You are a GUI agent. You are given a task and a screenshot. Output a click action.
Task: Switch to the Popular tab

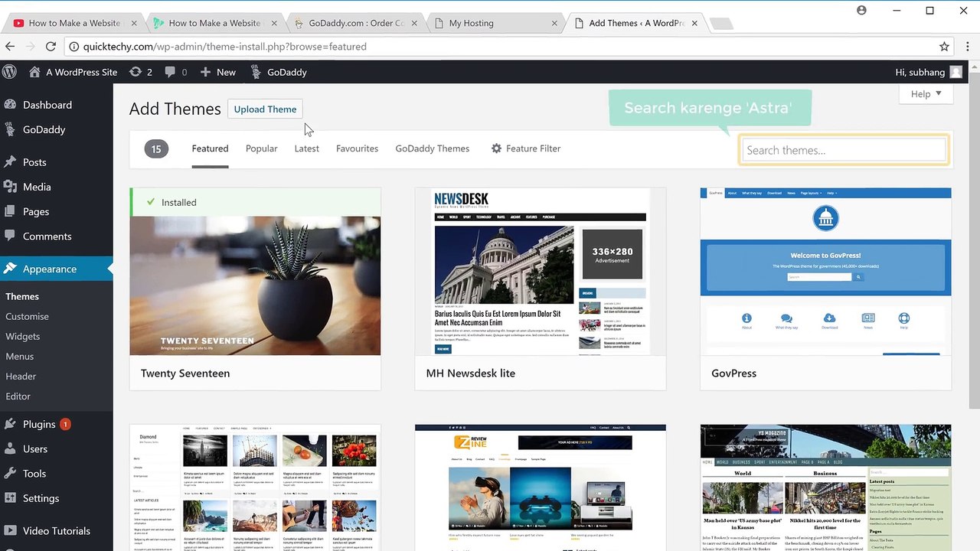pyautogui.click(x=261, y=148)
